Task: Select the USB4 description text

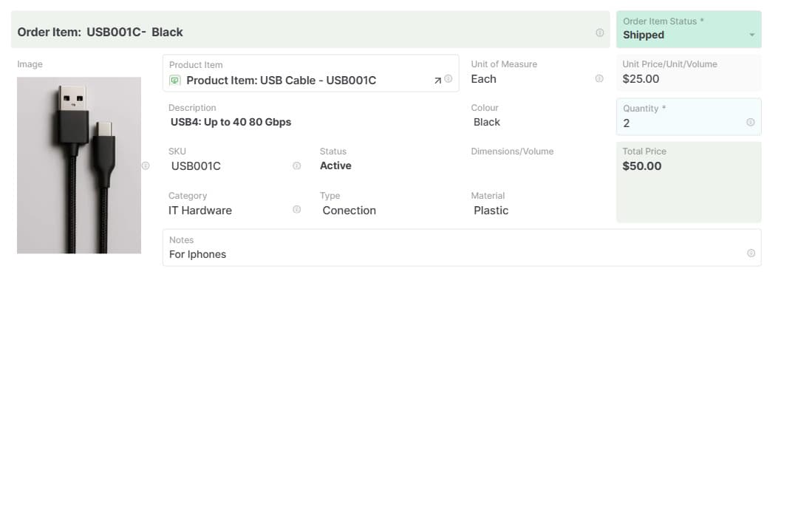Action: (x=231, y=122)
